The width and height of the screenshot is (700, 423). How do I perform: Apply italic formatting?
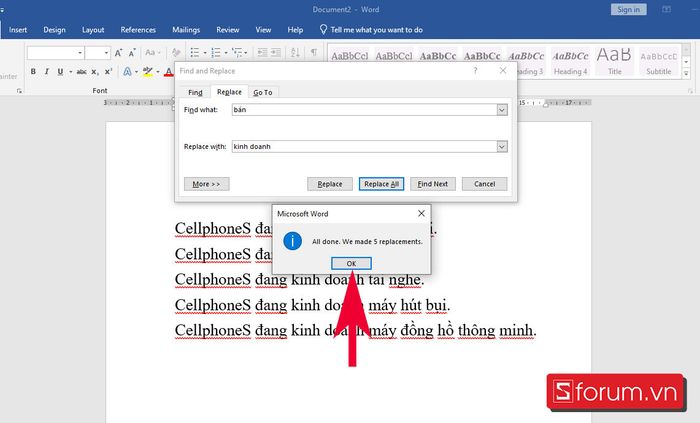46,71
